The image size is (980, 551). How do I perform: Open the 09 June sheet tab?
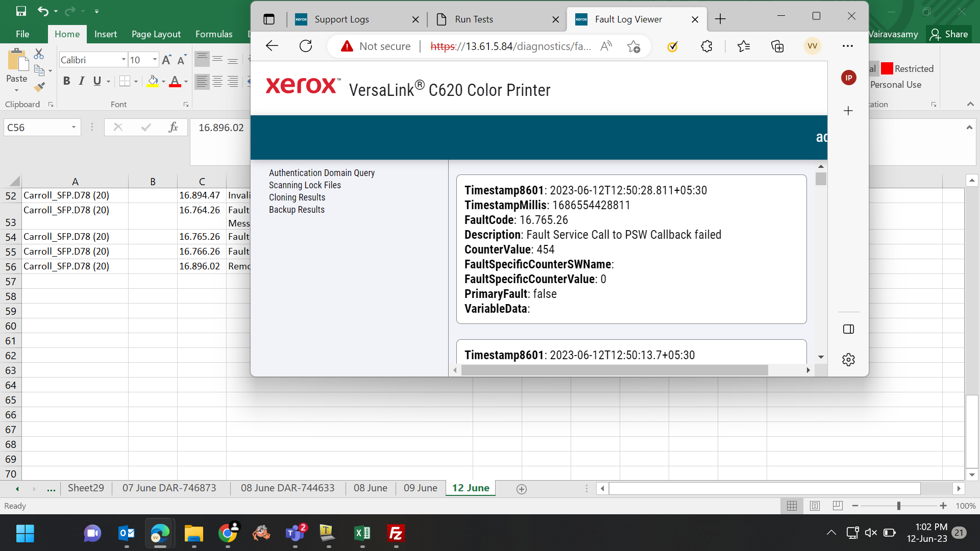pyautogui.click(x=420, y=488)
